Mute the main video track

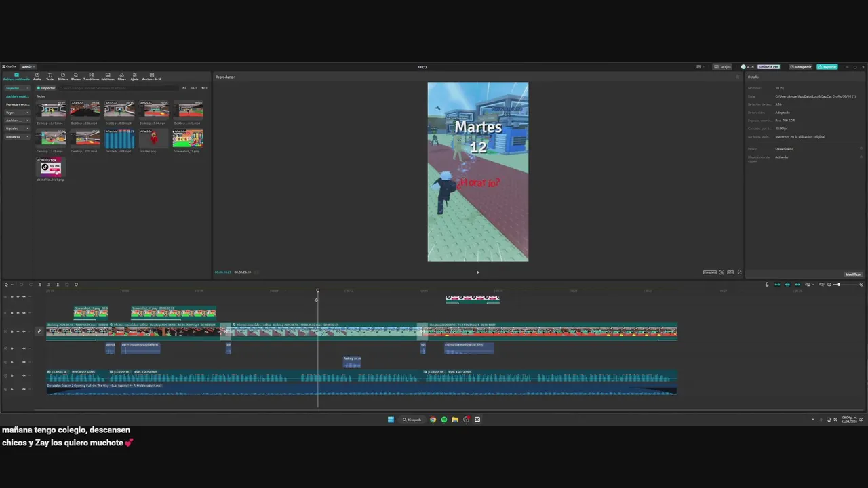tap(24, 331)
